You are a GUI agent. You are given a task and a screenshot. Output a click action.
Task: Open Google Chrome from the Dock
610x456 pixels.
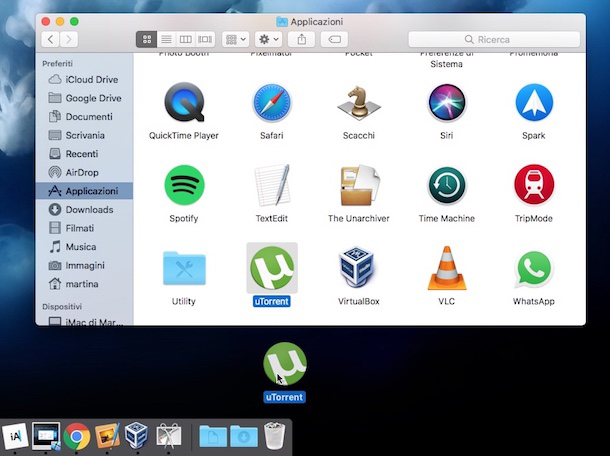[x=77, y=436]
